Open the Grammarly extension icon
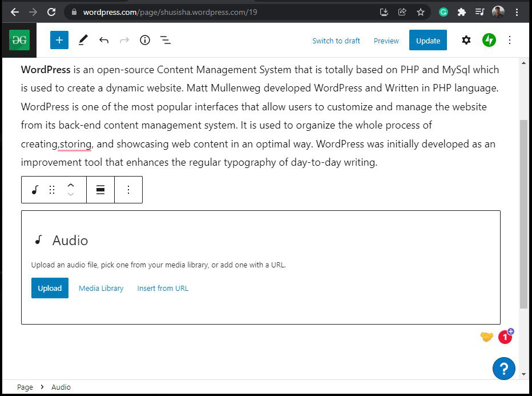532x396 pixels. pos(443,12)
